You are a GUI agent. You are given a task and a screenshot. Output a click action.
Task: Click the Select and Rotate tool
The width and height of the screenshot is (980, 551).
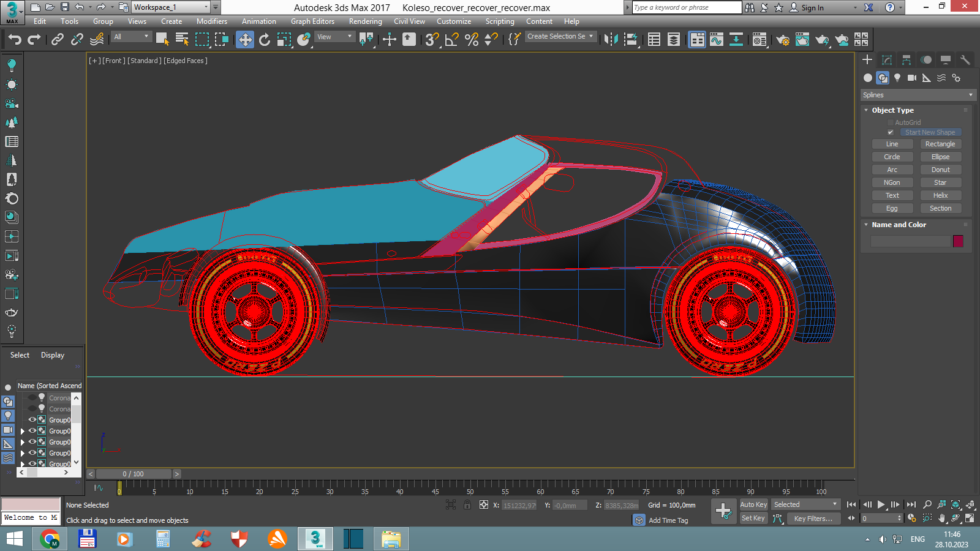coord(265,40)
